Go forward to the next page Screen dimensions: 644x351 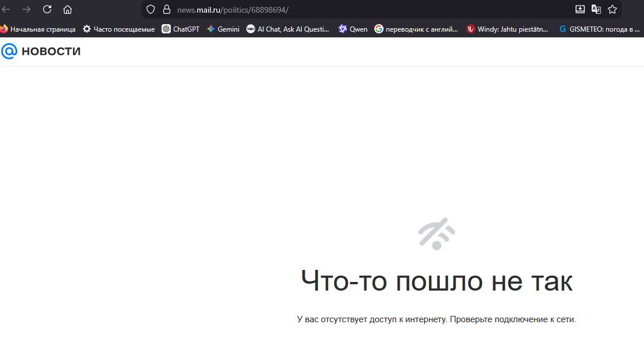point(26,9)
